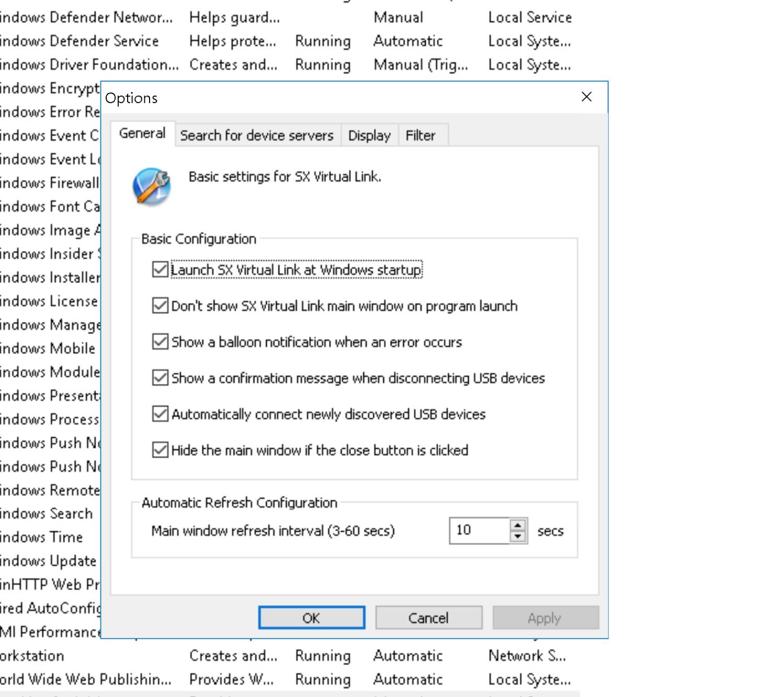Click the Apply button

coord(545,618)
